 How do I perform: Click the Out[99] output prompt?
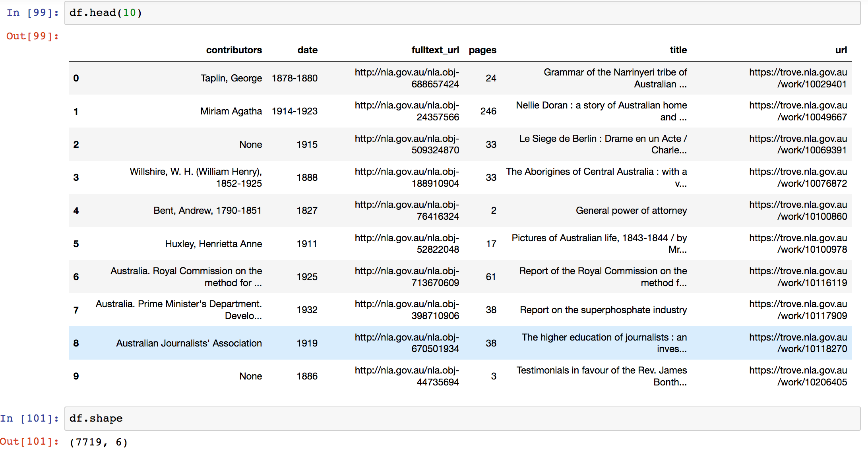[33, 36]
